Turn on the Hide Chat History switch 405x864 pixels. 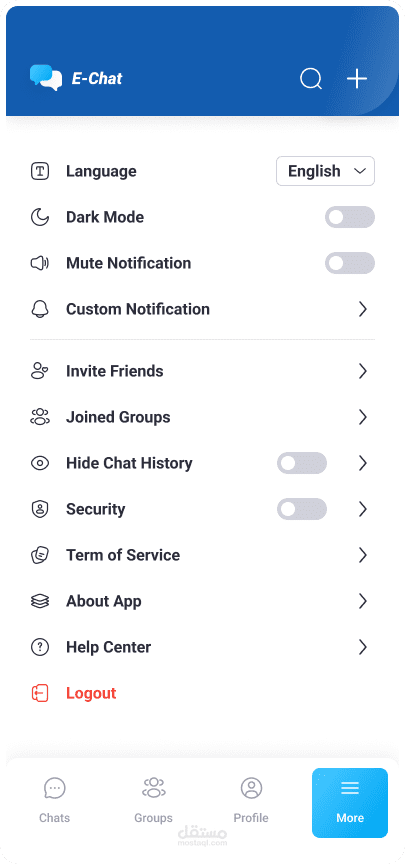[302, 463]
